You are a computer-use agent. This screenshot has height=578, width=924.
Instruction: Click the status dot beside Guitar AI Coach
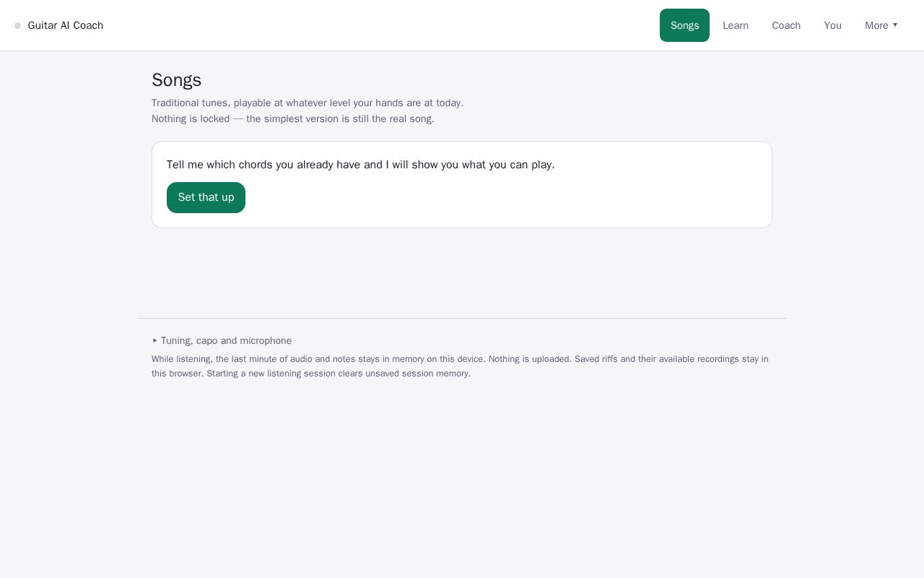pyautogui.click(x=18, y=26)
